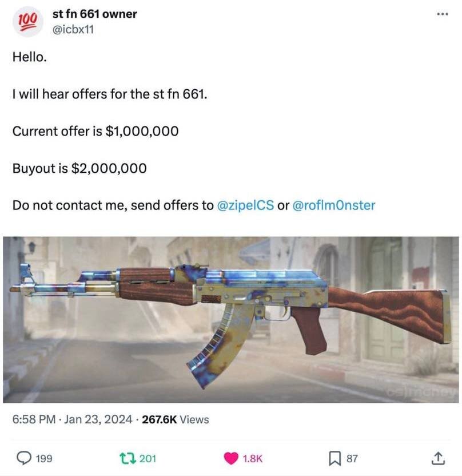Screen dimensions: 462x476
Task: Open the three-dot more options menu
Action: 443,14
